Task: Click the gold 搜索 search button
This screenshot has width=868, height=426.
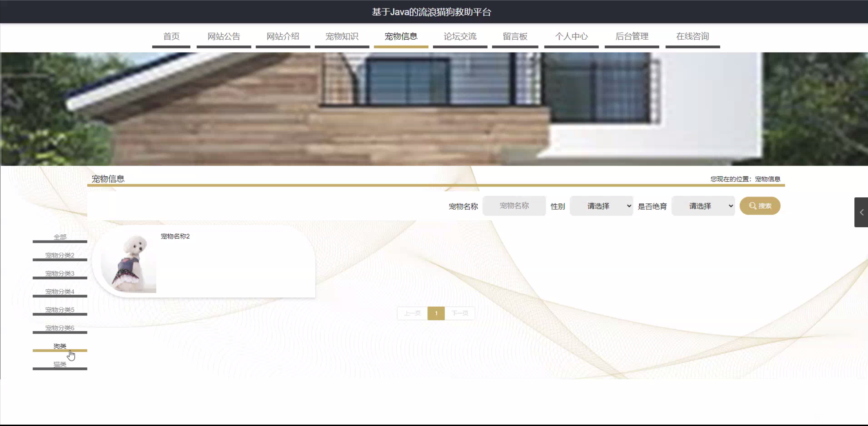Action: click(760, 206)
